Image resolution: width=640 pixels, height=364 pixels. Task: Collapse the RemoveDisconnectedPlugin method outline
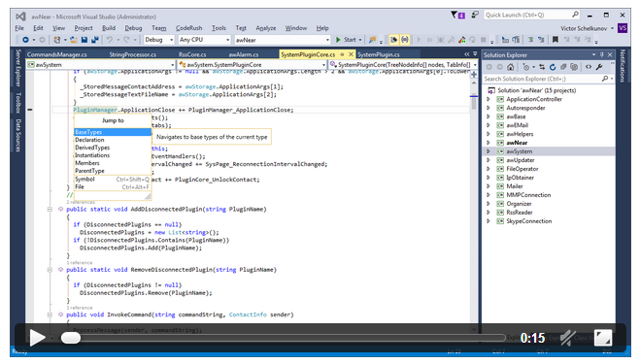click(50, 270)
